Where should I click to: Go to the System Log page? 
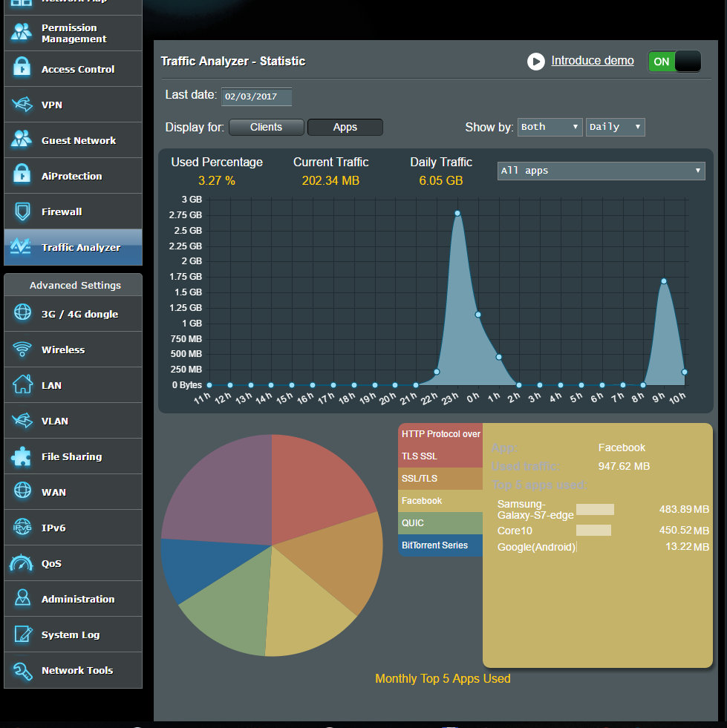pos(71,634)
